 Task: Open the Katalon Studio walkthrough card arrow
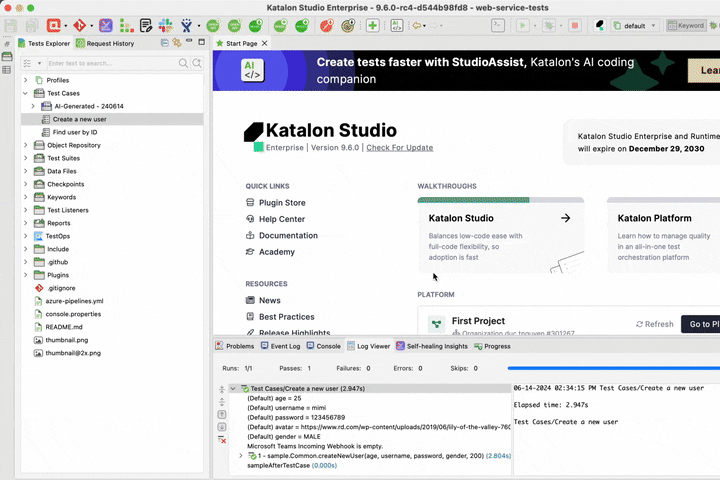(565, 218)
